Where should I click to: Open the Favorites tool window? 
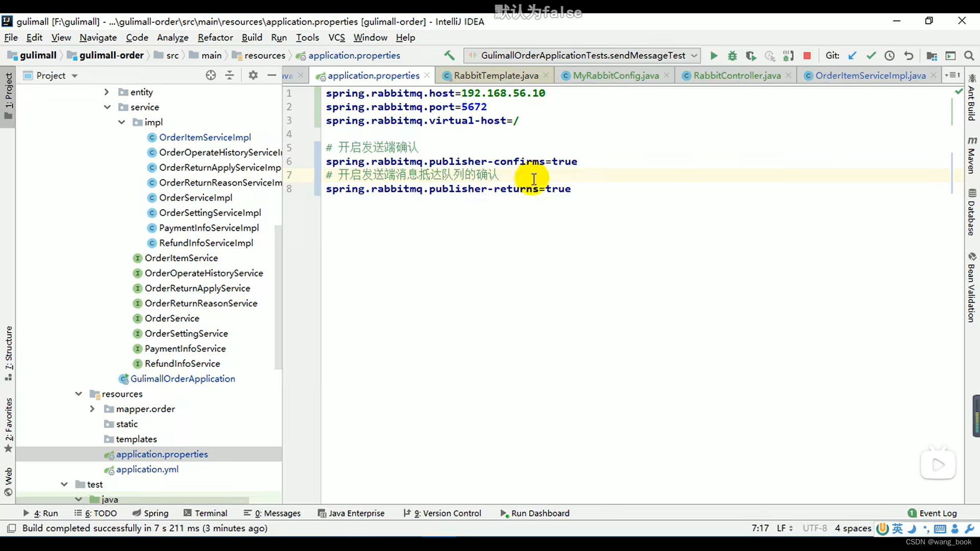coord(8,424)
